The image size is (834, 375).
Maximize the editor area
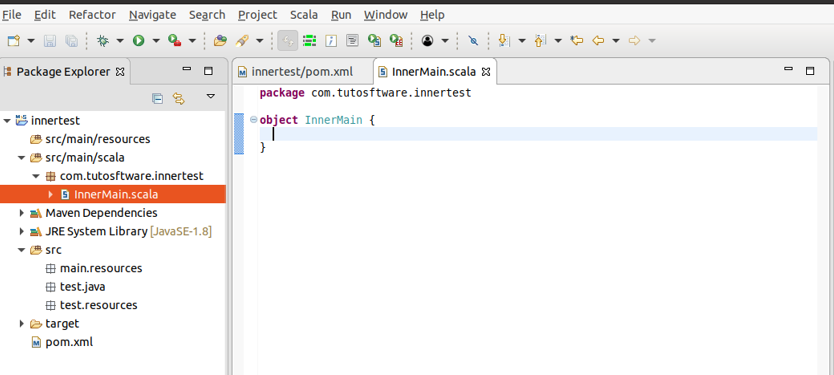(x=810, y=71)
